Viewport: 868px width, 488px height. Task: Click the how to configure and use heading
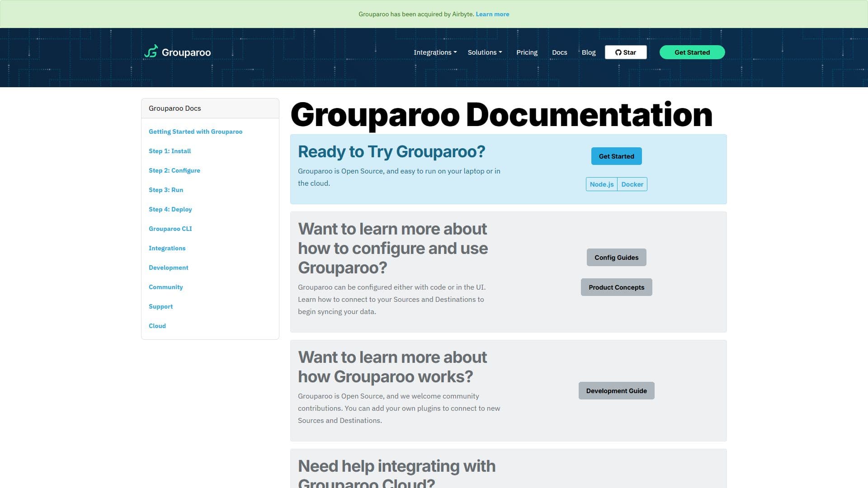click(x=393, y=249)
